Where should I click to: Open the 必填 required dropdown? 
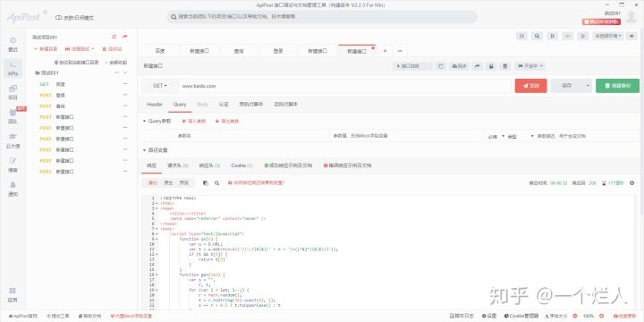pos(496,136)
